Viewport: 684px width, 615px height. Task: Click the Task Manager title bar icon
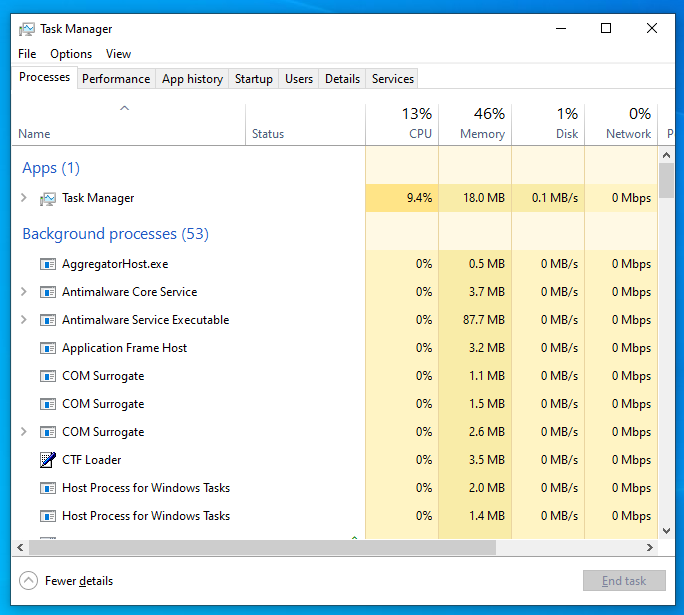[27, 29]
